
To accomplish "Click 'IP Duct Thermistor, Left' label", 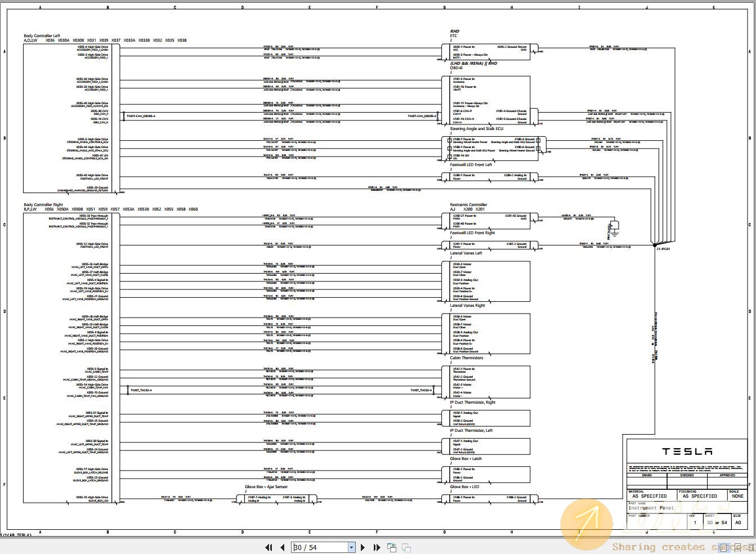I will point(471,430).
